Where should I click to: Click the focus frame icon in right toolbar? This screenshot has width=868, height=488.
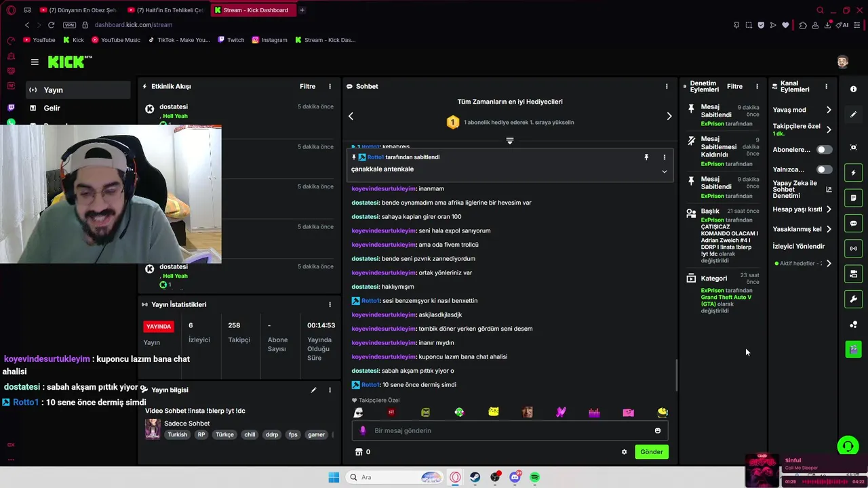click(x=853, y=147)
